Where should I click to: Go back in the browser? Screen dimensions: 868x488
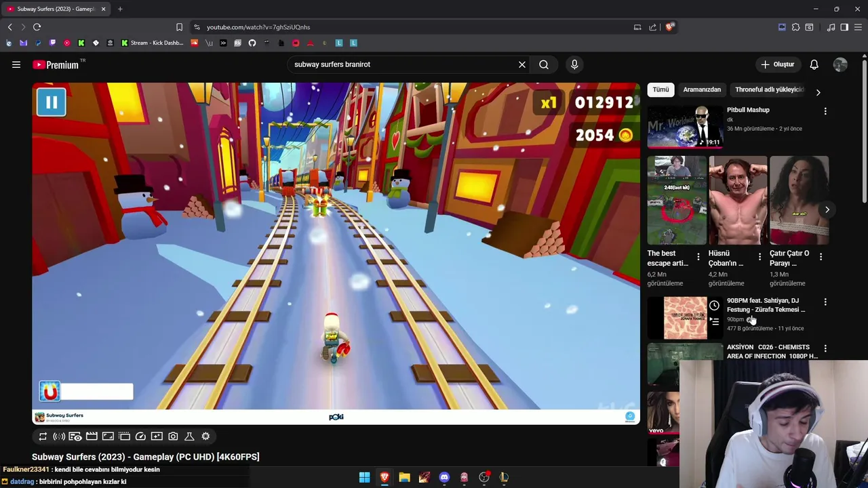(x=9, y=27)
